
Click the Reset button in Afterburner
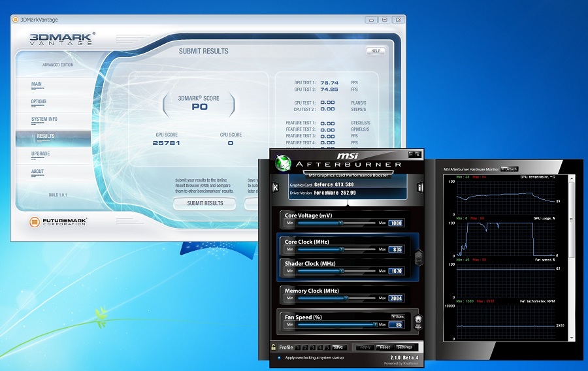[x=385, y=347]
